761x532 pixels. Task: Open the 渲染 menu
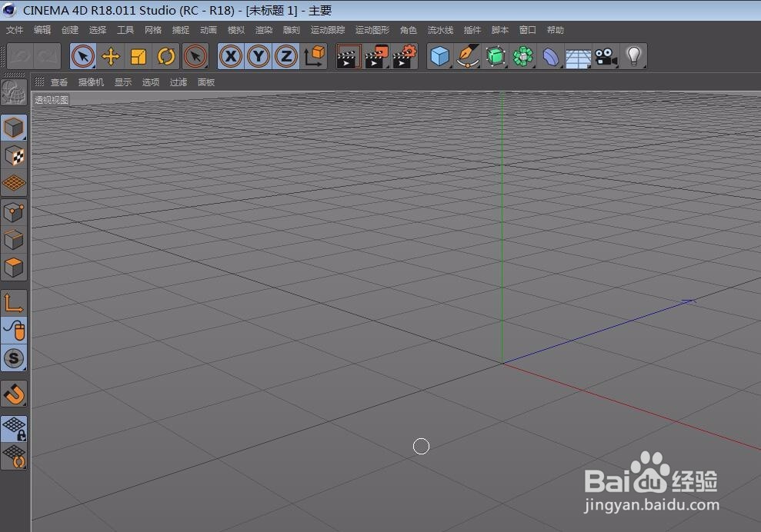coord(264,30)
